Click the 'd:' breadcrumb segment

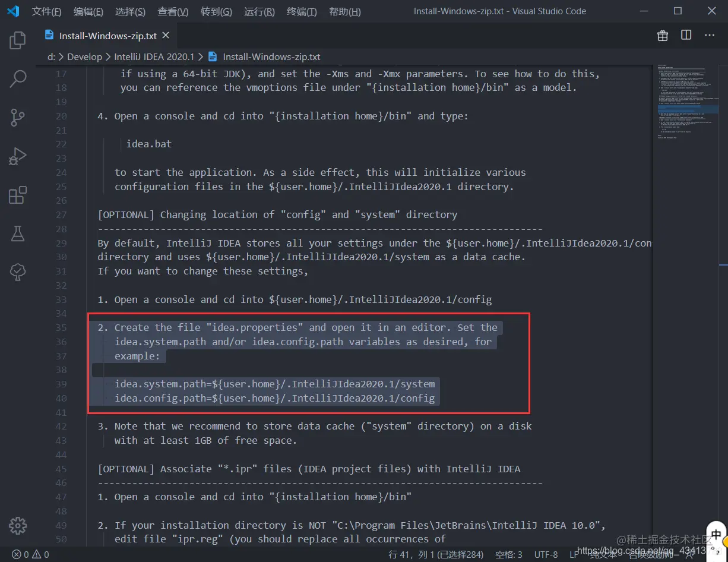point(51,56)
